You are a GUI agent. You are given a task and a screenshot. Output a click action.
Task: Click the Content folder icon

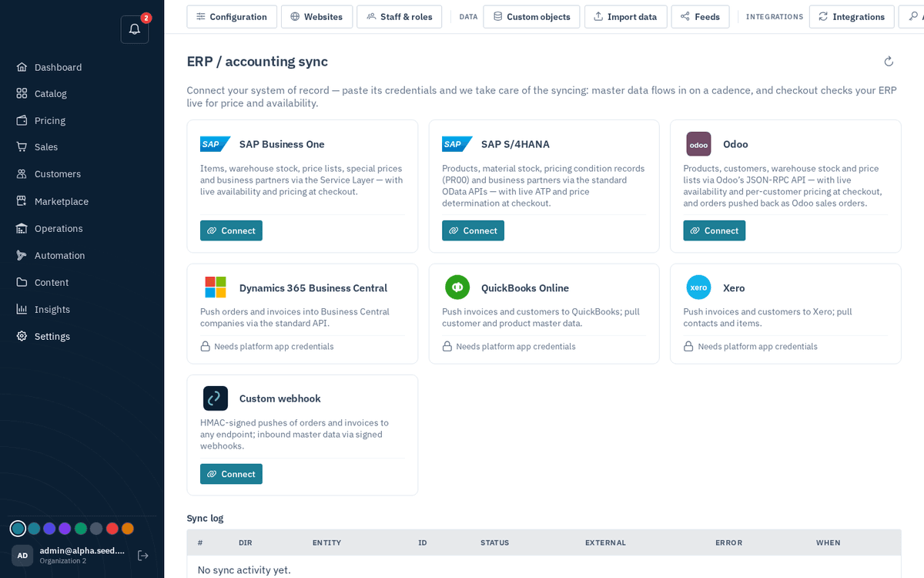pos(22,282)
